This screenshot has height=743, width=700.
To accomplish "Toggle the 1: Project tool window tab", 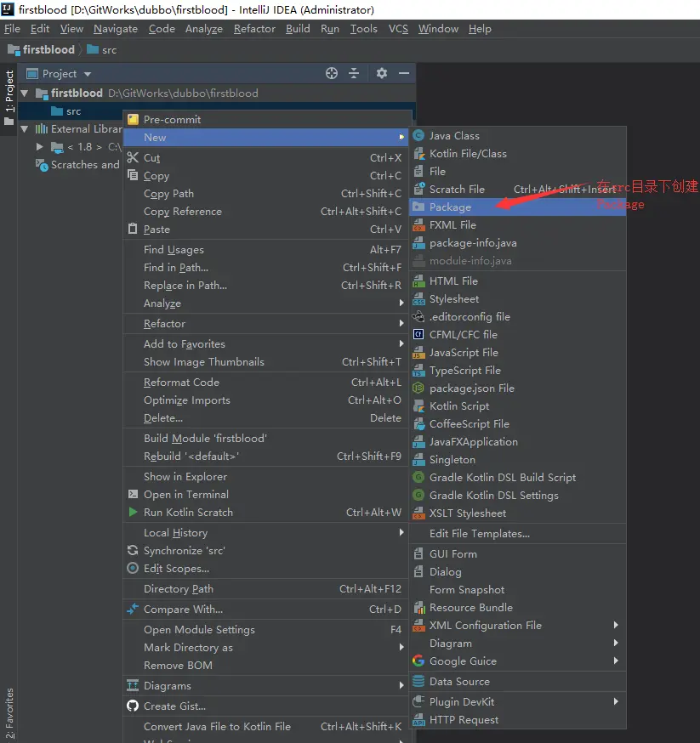I will coord(9,97).
